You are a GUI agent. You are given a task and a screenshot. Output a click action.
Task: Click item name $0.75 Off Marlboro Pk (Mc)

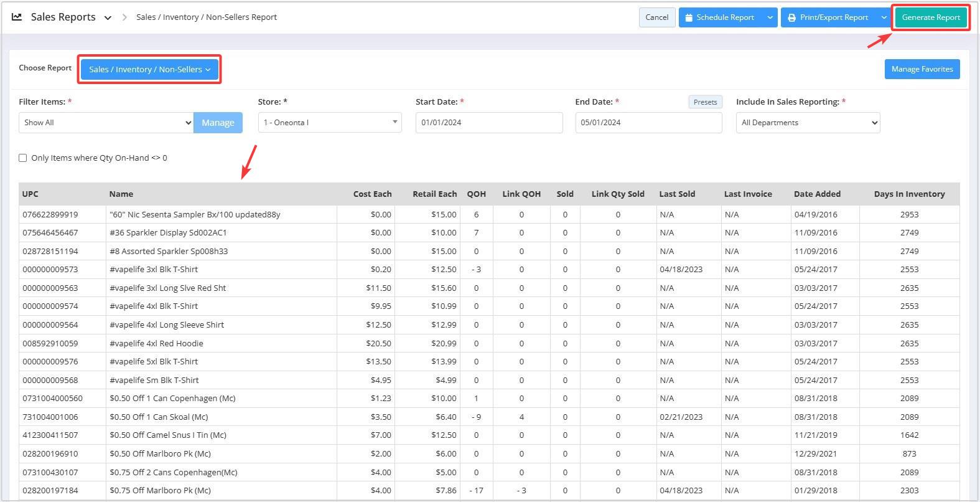click(x=160, y=491)
